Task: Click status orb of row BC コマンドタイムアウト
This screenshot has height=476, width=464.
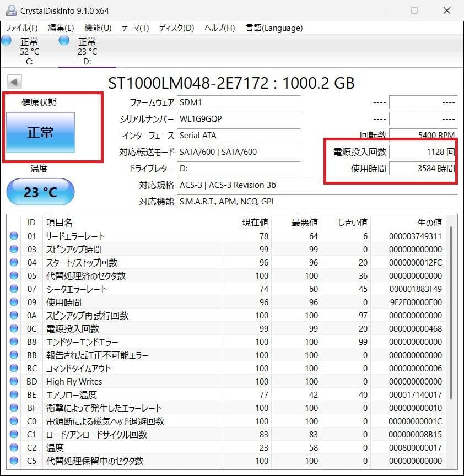Action: pos(14,368)
